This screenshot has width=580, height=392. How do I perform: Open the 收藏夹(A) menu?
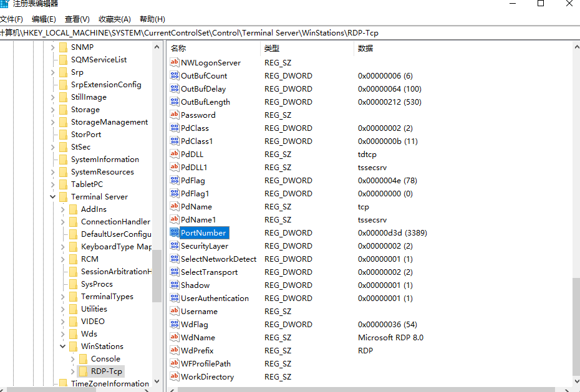115,19
